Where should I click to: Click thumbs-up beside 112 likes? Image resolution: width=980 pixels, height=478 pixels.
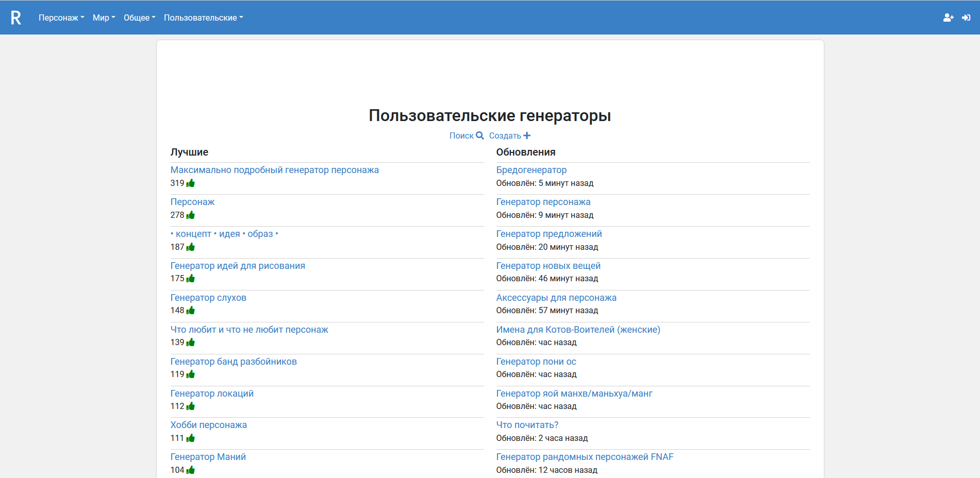pyautogui.click(x=191, y=406)
